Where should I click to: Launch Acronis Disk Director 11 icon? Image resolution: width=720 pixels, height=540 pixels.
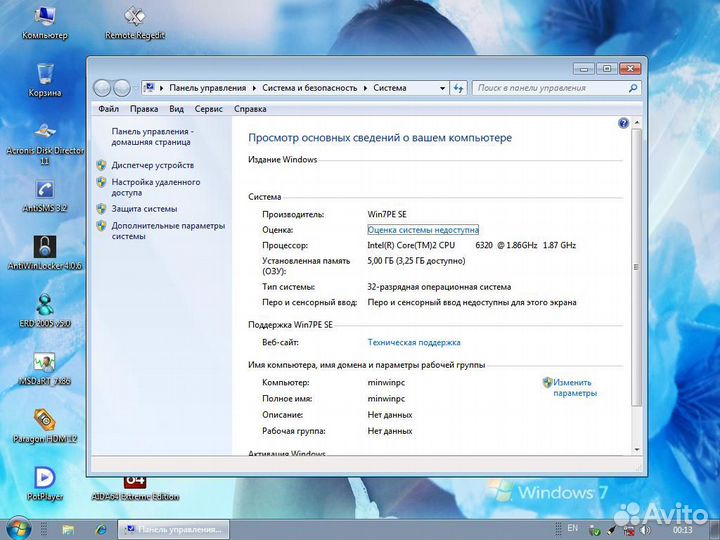(x=45, y=142)
